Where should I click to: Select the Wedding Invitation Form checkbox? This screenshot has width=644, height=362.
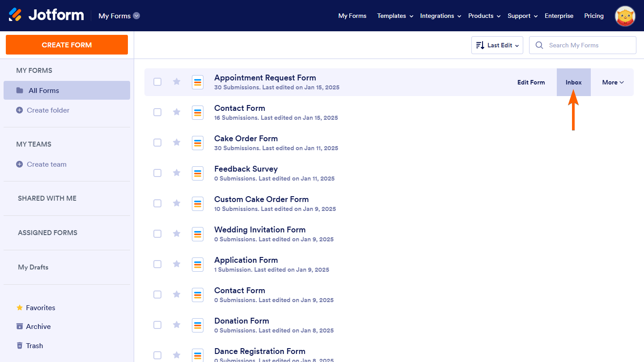coord(157,234)
